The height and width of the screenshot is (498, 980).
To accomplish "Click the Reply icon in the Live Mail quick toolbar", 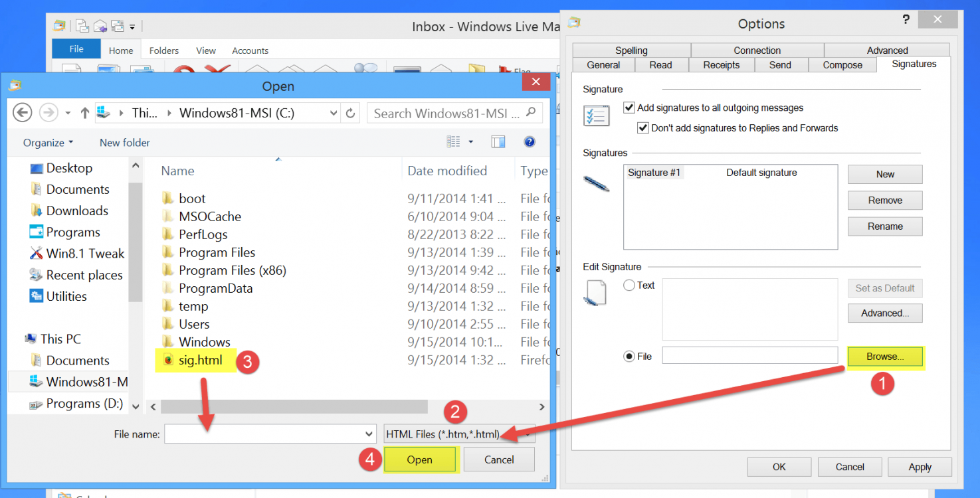I will [100, 27].
